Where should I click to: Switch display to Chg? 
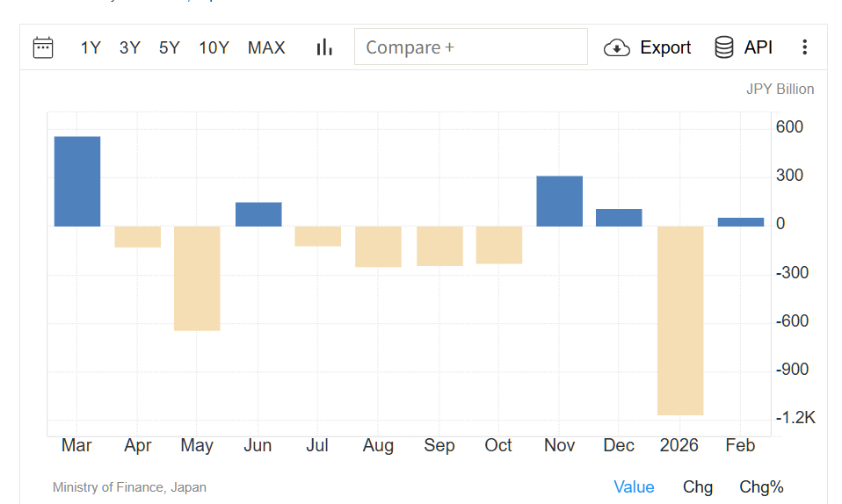click(698, 486)
